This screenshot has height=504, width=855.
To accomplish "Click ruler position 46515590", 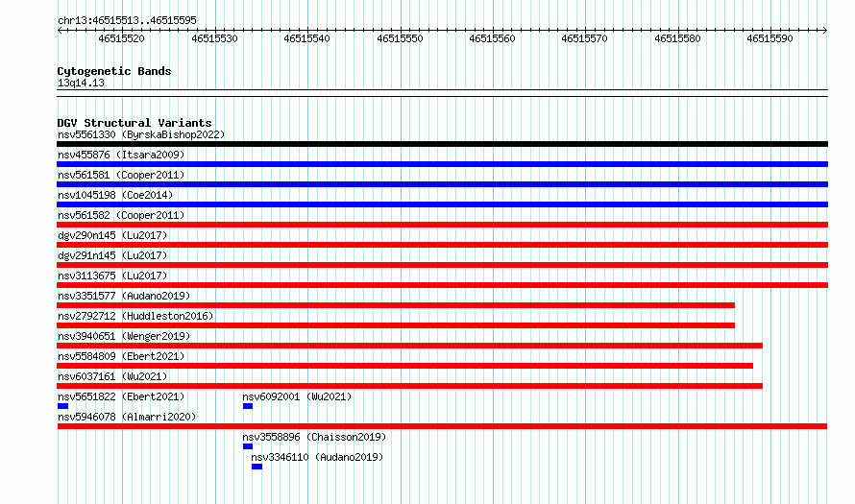I will click(x=769, y=38).
